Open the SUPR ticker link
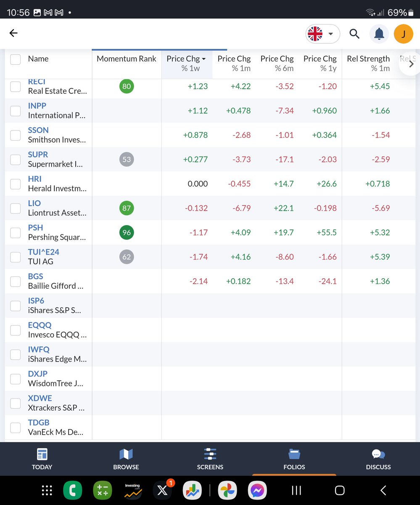 [38, 154]
